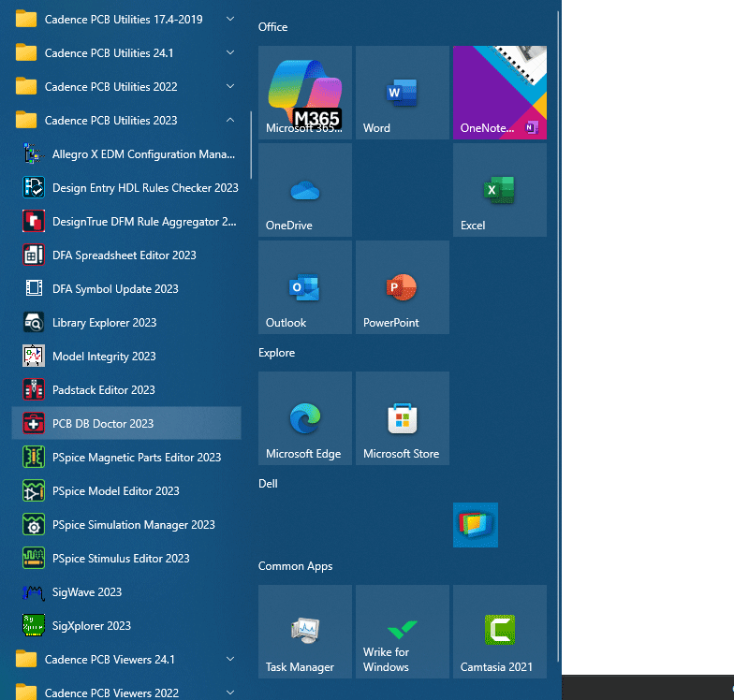Launch Camtasia 2021 tile
This screenshot has height=700, width=734.
pyautogui.click(x=500, y=632)
